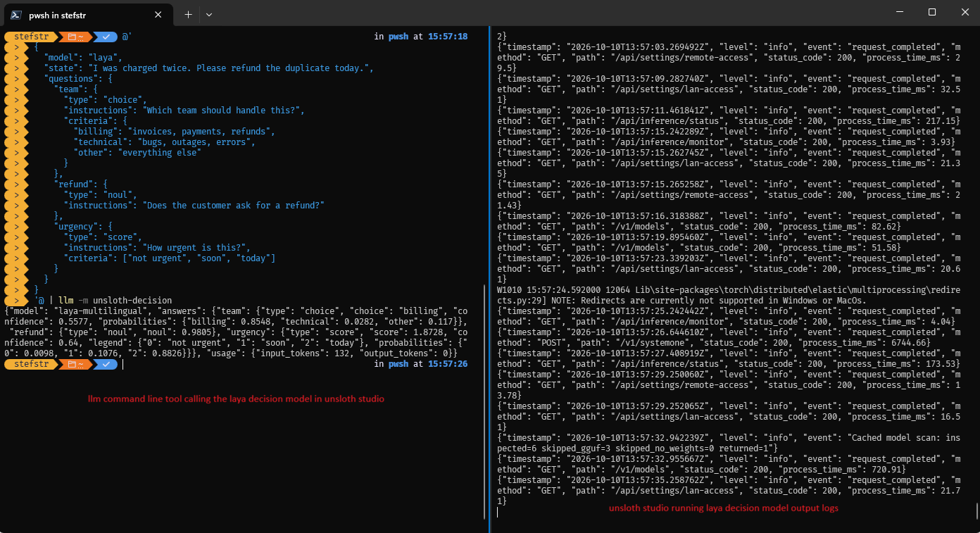Close the "pwsh in stefstr" tab
This screenshot has width=980, height=533.
point(158,14)
